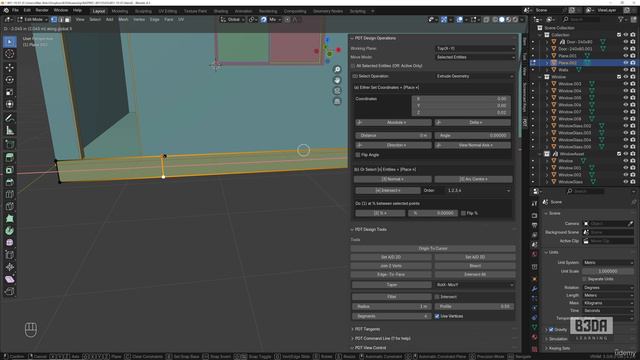Open the Working Plane dropdown
Image resolution: width=640 pixels, height=360 pixels.
click(x=475, y=48)
